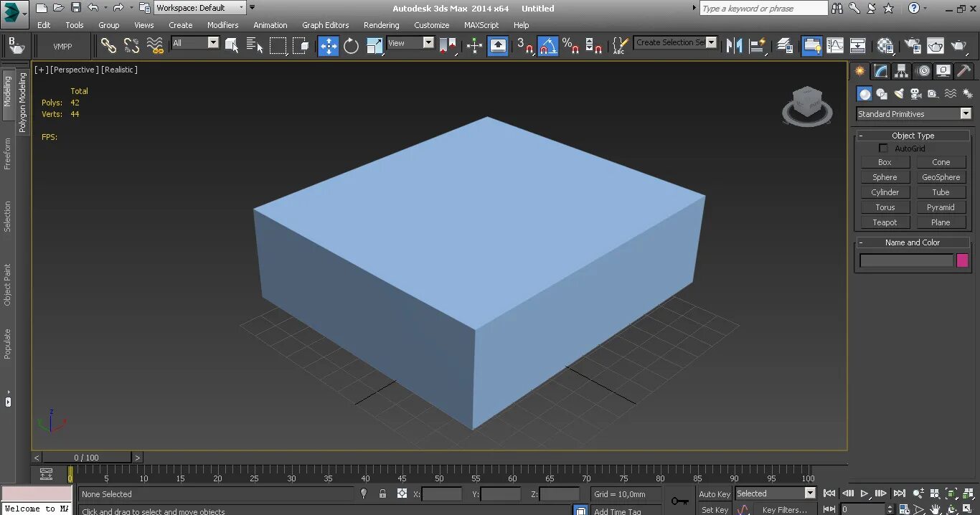980x515 pixels.
Task: Activate the Select and Scale tool
Action: tap(374, 46)
